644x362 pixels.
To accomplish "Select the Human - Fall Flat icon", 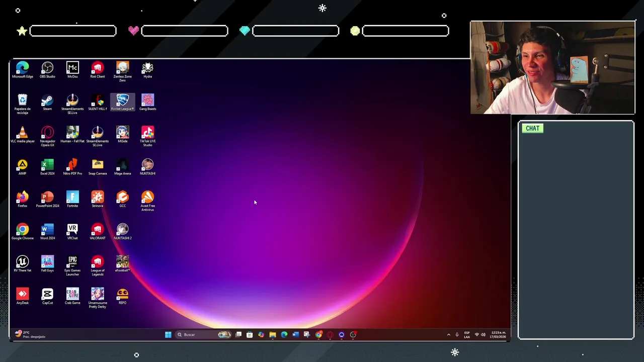I will pos(72,134).
